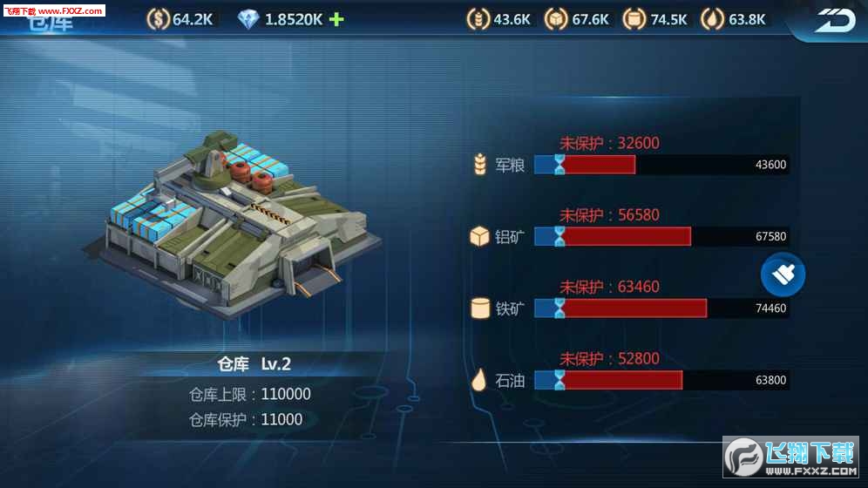
Task: Select the warehouse building model
Action: point(233,224)
